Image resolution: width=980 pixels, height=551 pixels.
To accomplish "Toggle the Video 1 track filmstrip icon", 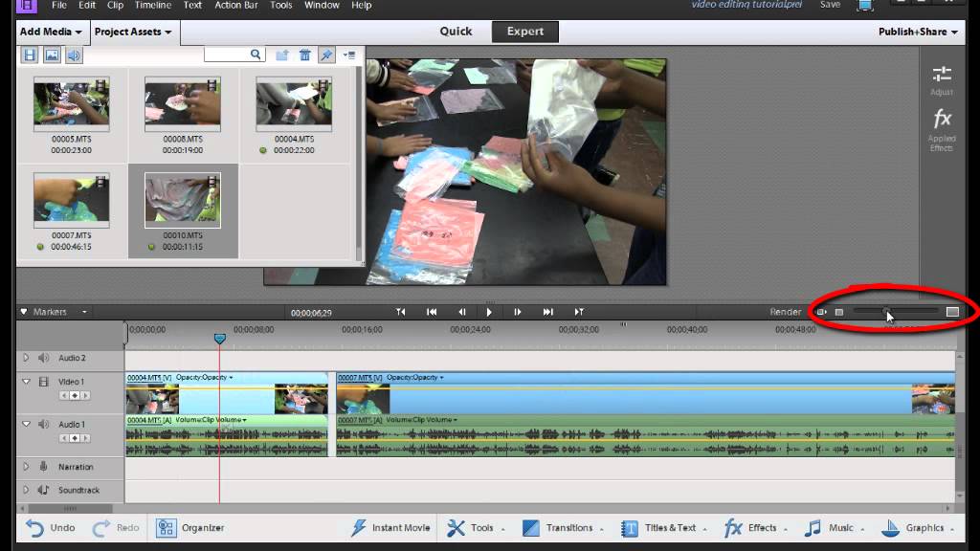I will (x=43, y=381).
